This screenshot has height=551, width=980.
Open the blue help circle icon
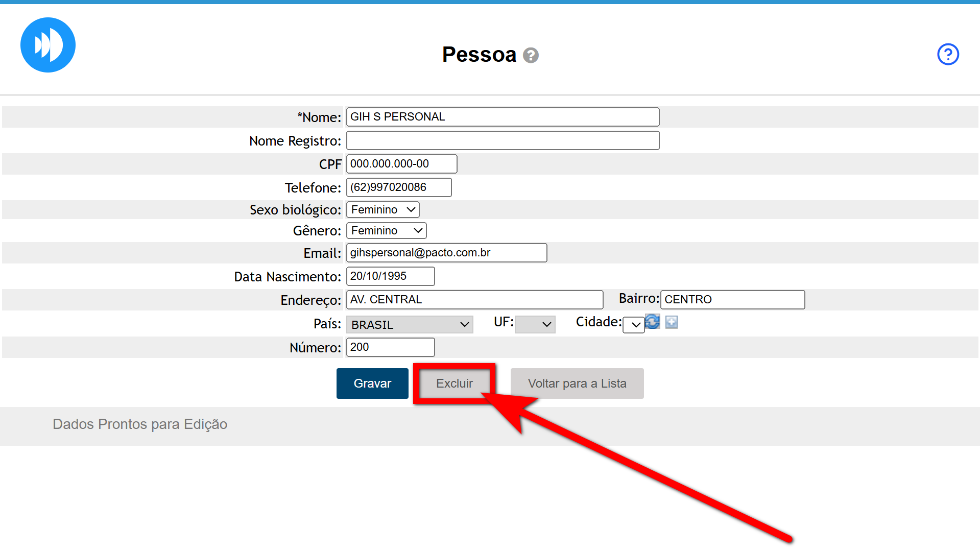948,54
